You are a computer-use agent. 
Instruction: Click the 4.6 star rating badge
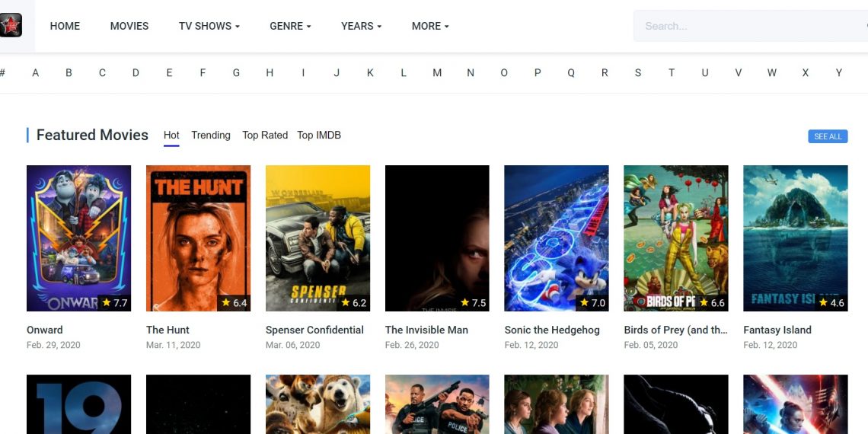pos(831,303)
